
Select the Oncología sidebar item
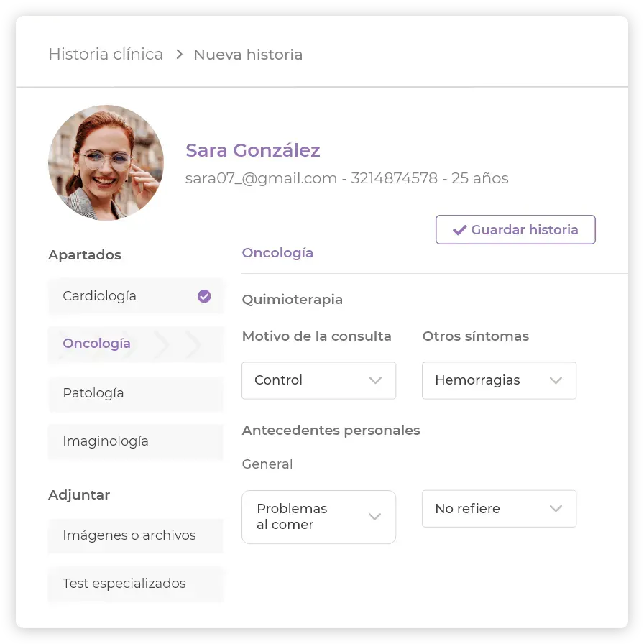[x=136, y=344]
